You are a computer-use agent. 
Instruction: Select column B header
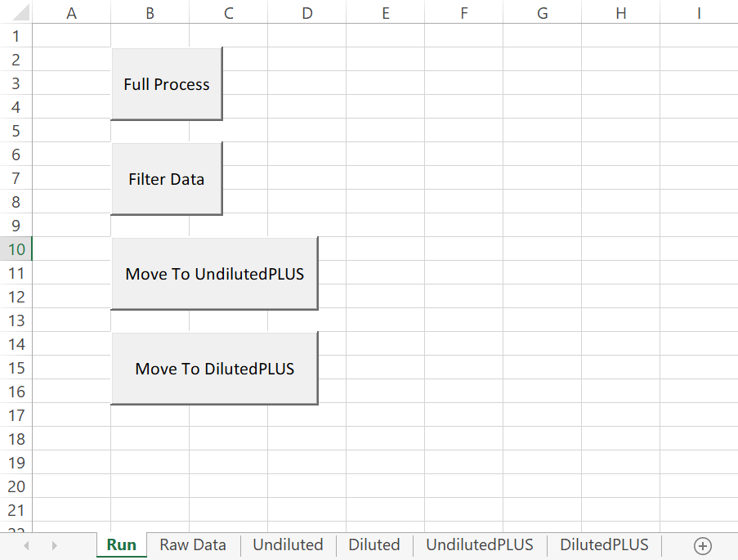[x=150, y=13]
